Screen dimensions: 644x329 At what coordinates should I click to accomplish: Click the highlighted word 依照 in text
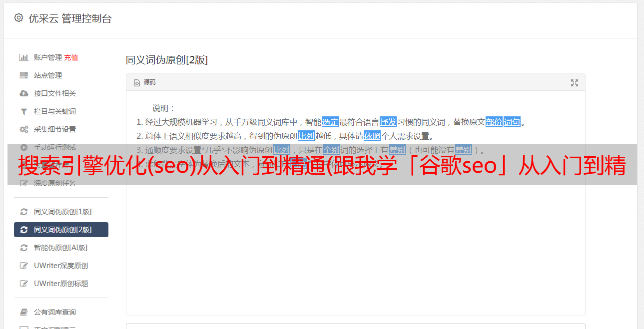pos(372,136)
